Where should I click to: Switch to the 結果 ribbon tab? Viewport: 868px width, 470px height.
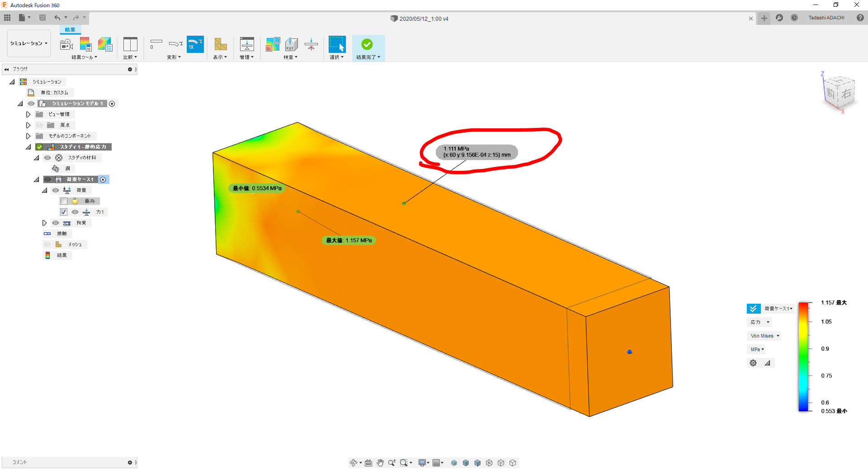click(x=70, y=29)
